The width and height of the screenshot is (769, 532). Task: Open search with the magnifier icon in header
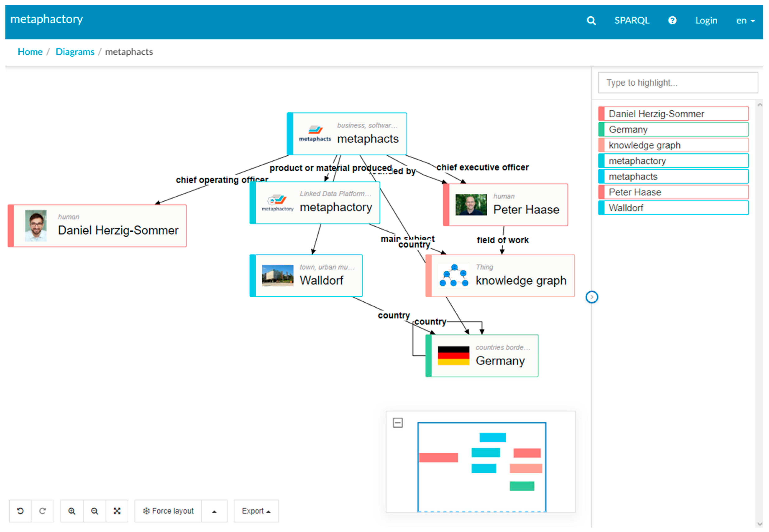(591, 21)
